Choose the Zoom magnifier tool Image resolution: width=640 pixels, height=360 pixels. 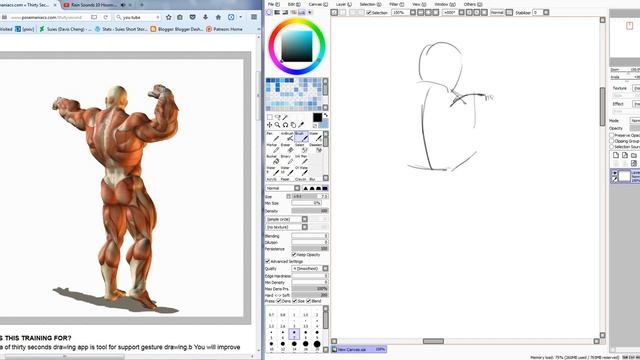click(277, 125)
